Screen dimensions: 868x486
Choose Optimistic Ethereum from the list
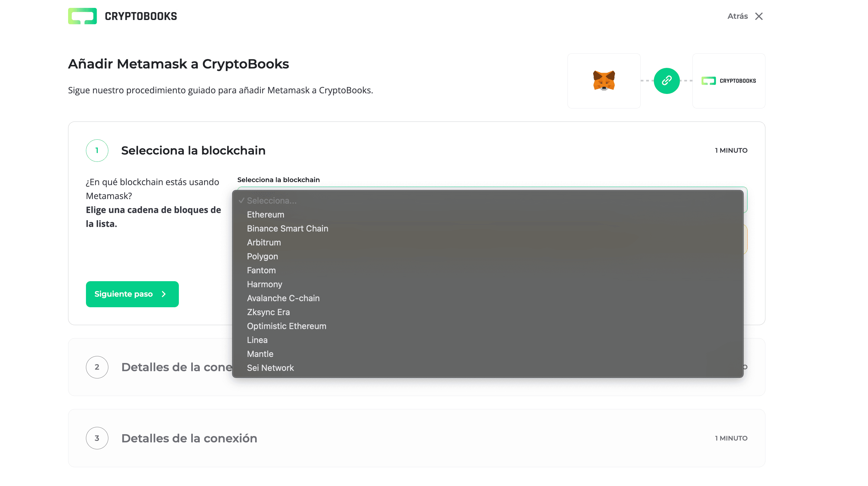286,326
